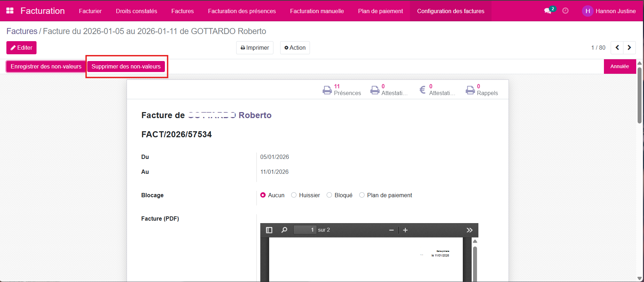Open search in the PDF viewer
This screenshot has height=282, width=644.
pyautogui.click(x=284, y=230)
